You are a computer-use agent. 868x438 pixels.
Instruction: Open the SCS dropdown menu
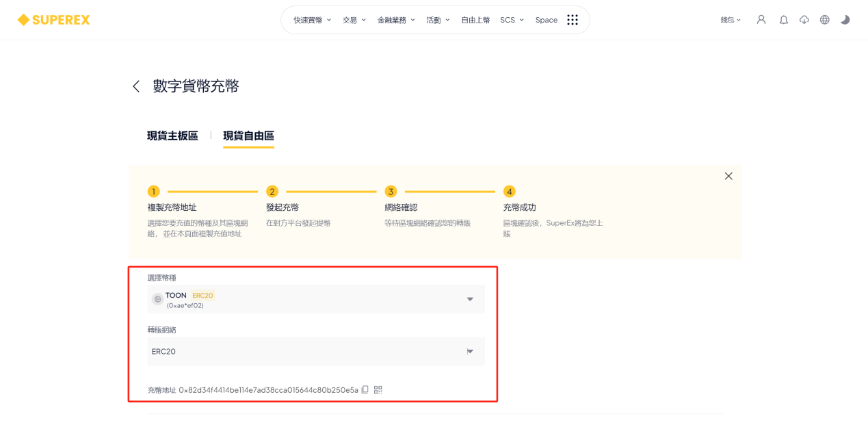pyautogui.click(x=512, y=20)
